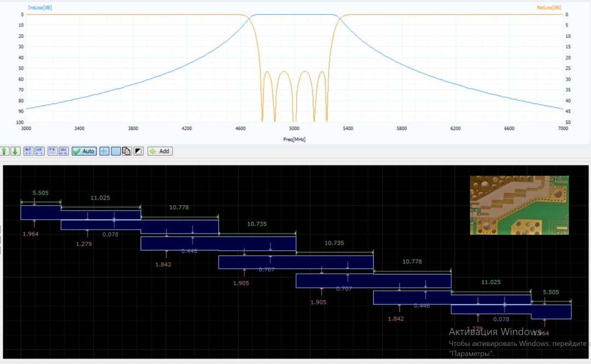Click the left 10.778 length dimension
This screenshot has width=591, height=364.
pos(179,207)
